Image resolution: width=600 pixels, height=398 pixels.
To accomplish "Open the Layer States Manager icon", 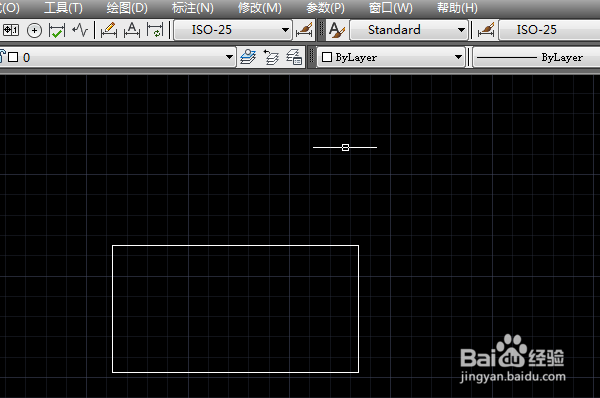I will click(294, 57).
